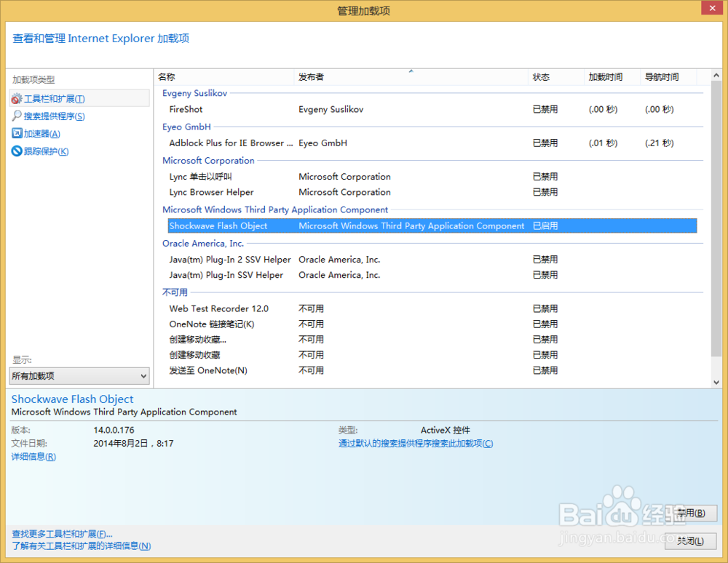Open 了解有关工具栏和扩展的详细信息(N) link
This screenshot has height=563, width=728.
(82, 546)
